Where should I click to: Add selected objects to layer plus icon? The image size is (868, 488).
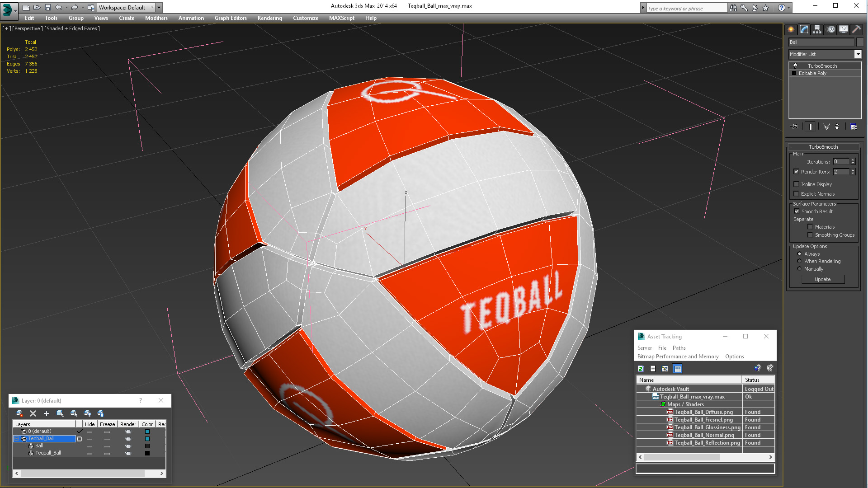coord(46,413)
